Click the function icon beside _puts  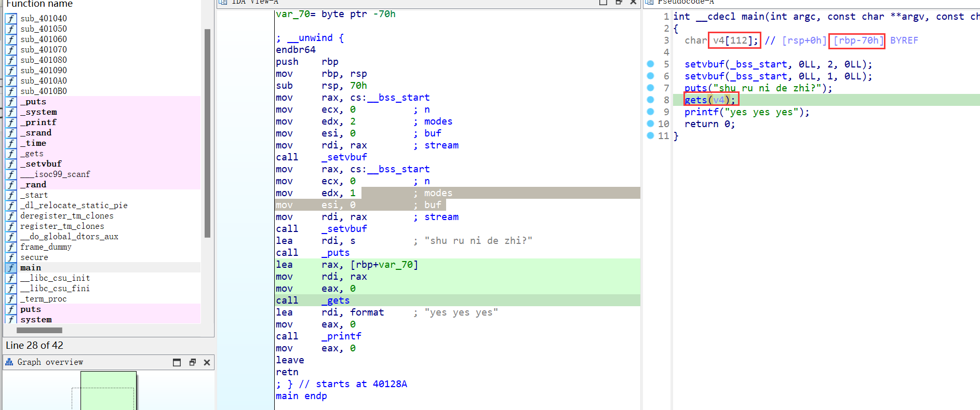click(11, 102)
